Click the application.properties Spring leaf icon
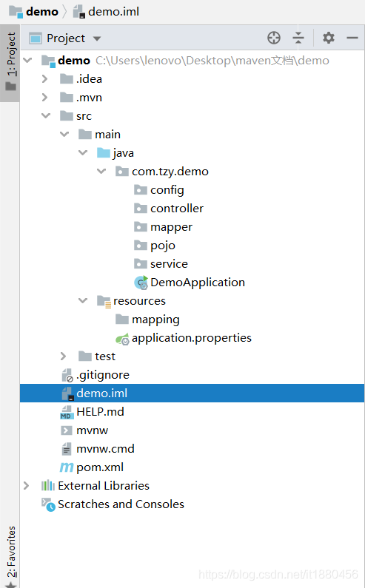The image size is (365, 588). [122, 339]
